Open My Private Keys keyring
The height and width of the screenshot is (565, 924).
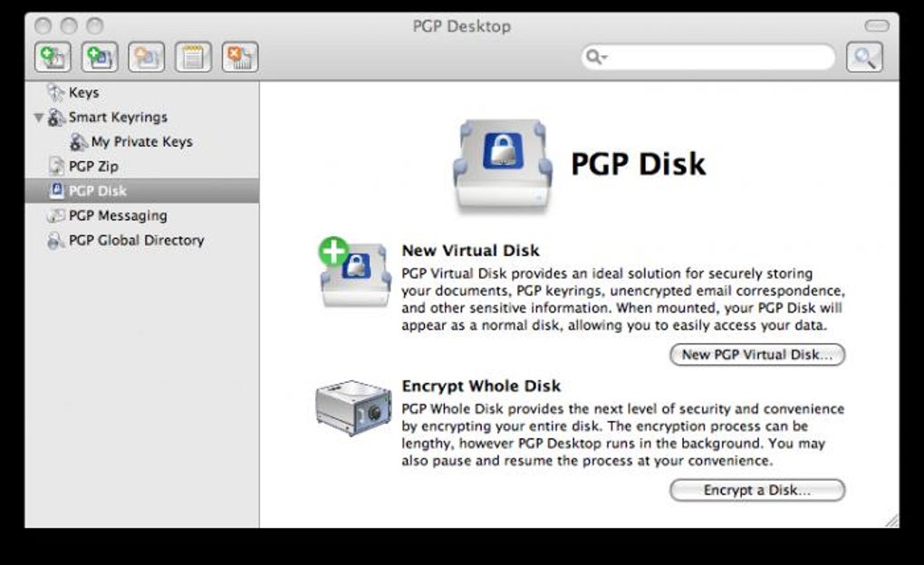click(141, 142)
